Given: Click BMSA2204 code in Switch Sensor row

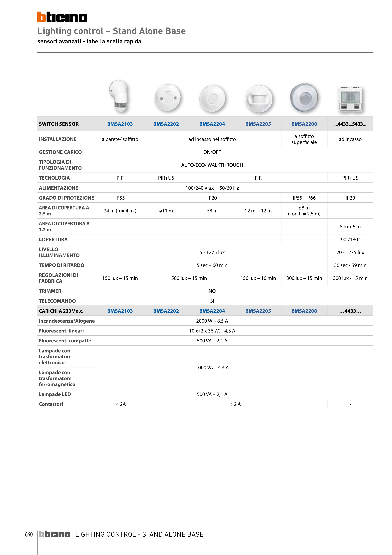Looking at the screenshot, I should [212, 124].
